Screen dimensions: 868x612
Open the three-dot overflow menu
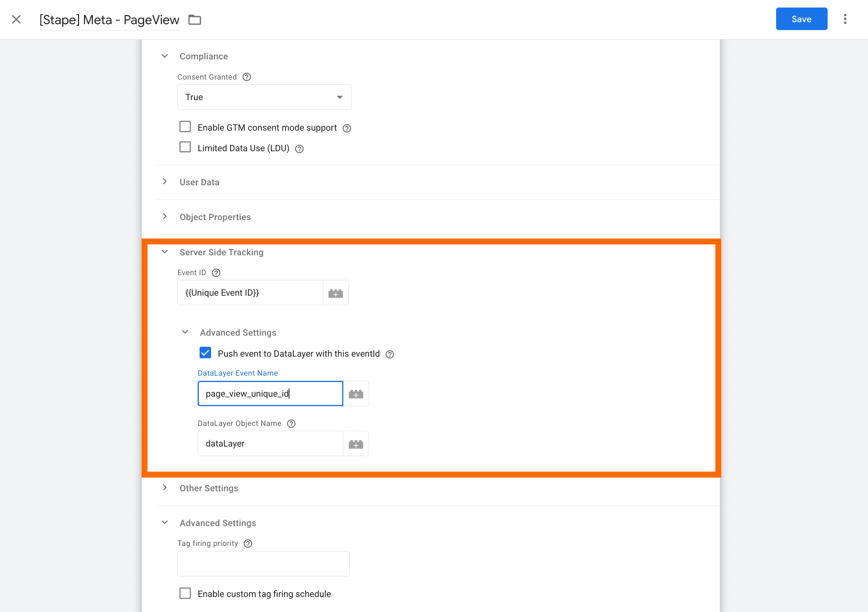[845, 19]
